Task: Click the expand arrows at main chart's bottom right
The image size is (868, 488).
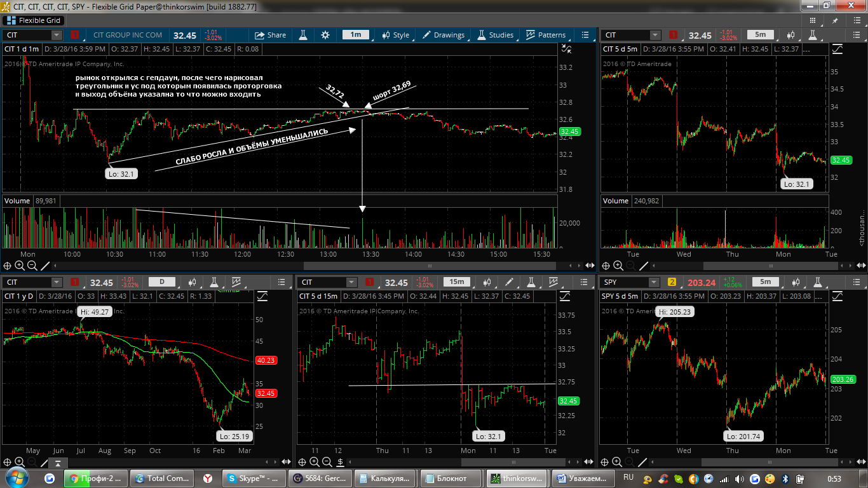Action: click(590, 266)
